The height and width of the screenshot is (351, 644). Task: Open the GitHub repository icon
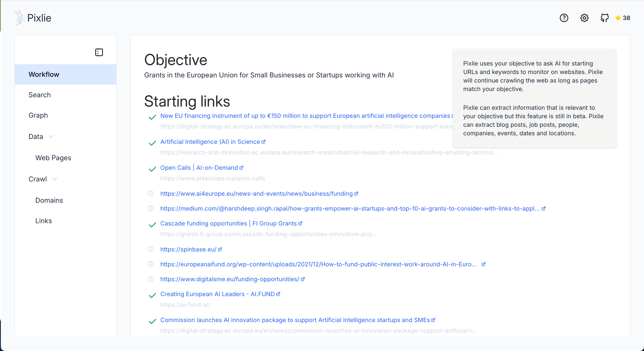pos(604,18)
